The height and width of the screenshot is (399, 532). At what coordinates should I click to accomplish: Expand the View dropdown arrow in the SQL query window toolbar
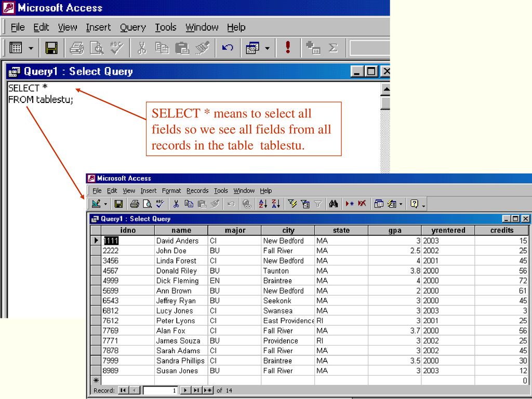pos(31,48)
